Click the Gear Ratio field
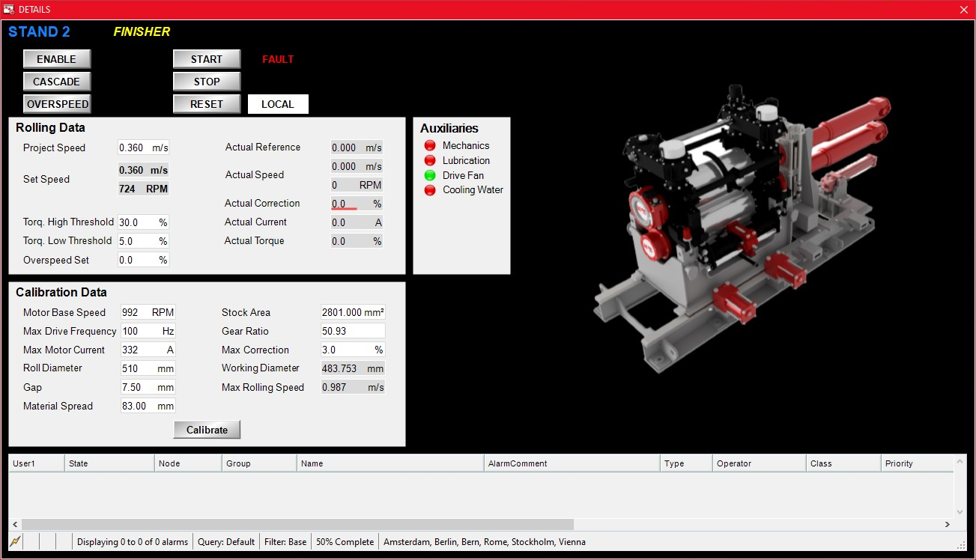Image resolution: width=976 pixels, height=560 pixels. (353, 331)
